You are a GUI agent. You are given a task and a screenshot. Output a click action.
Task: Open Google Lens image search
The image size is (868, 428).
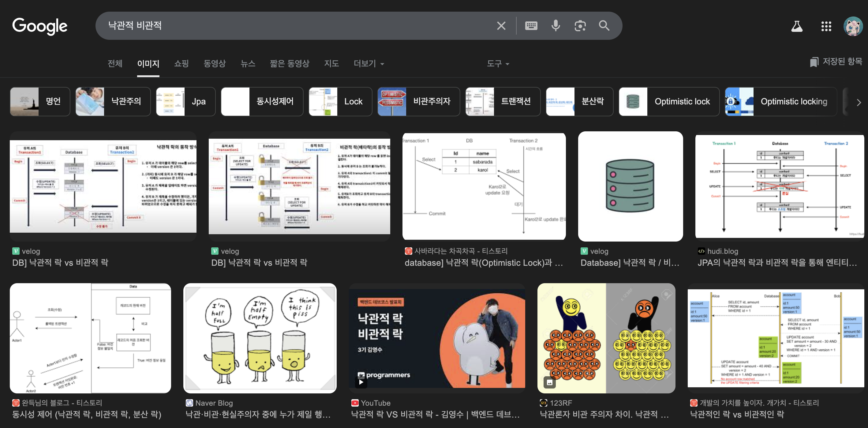click(x=580, y=26)
